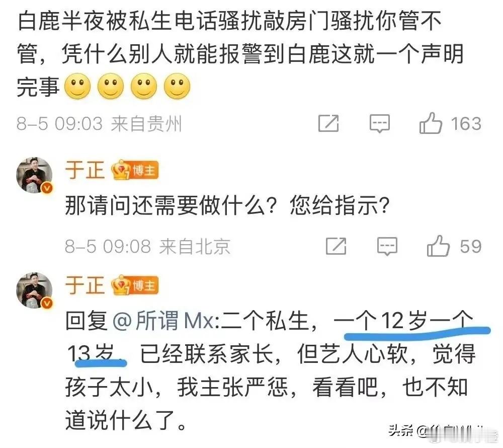The height and width of the screenshot is (448, 503).
Task: Tap the 博主 crown badge on the 所谓Mx reply
Action: (135, 285)
